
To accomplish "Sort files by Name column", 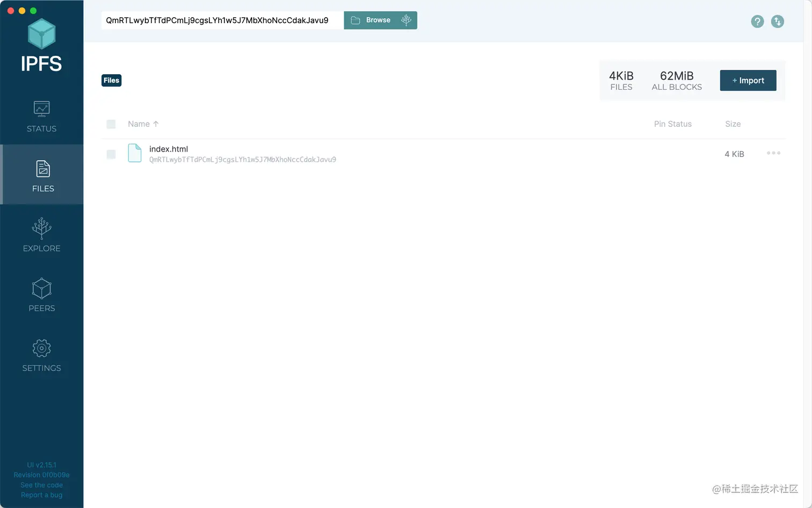I will (143, 124).
